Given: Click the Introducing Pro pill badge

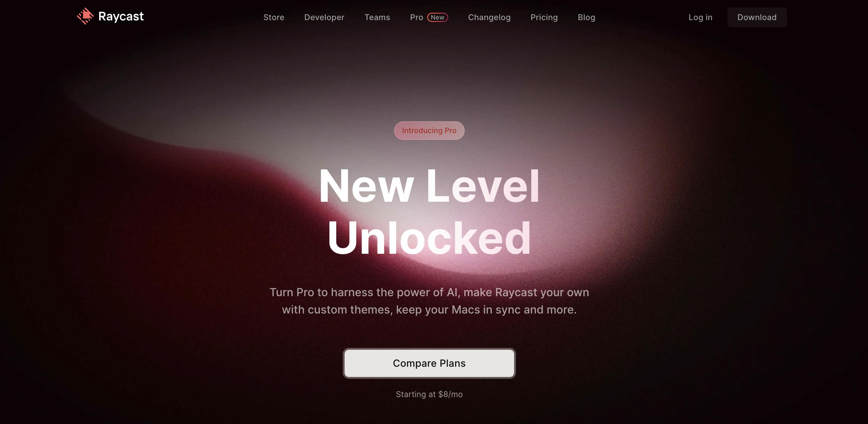Looking at the screenshot, I should pos(429,130).
